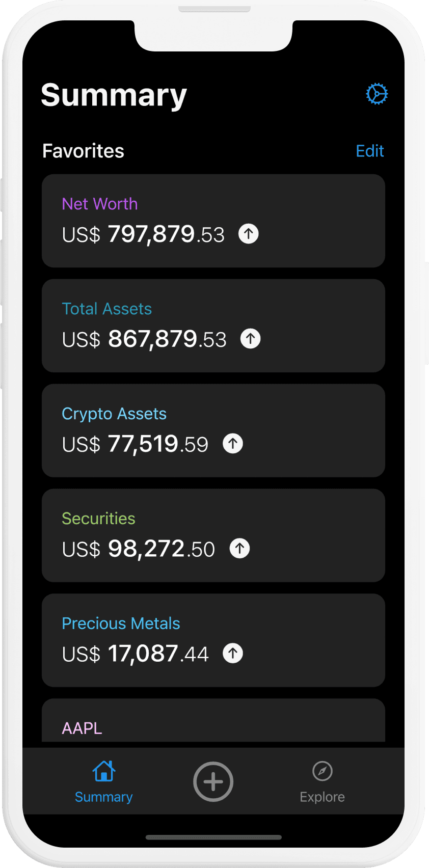Open the AAPL card
Screen dimensions: 429x868
pos(213,723)
